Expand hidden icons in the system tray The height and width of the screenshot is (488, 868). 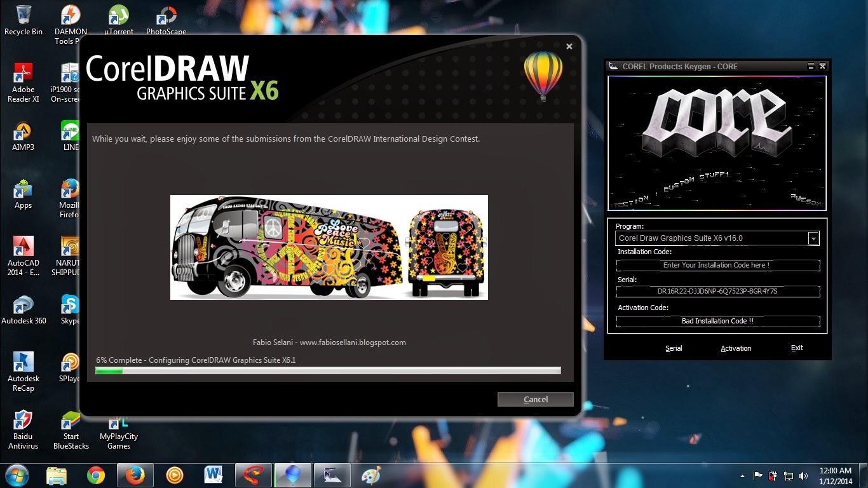(x=741, y=475)
